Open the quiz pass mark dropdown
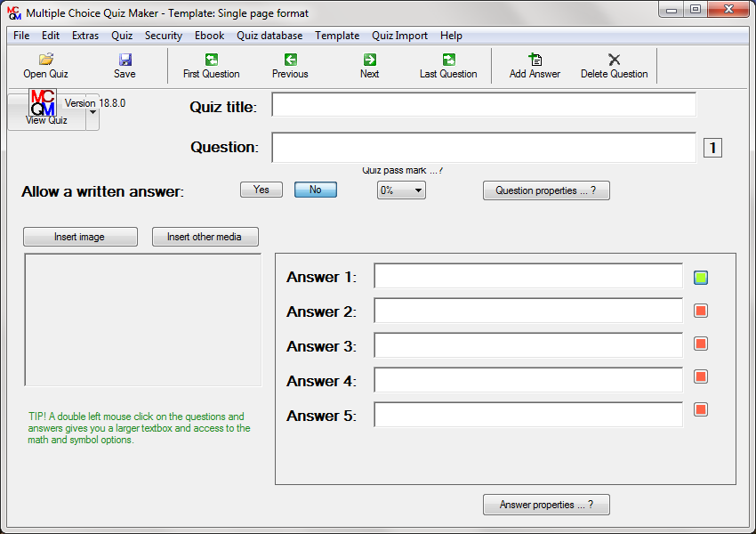The width and height of the screenshot is (756, 534). [400, 189]
